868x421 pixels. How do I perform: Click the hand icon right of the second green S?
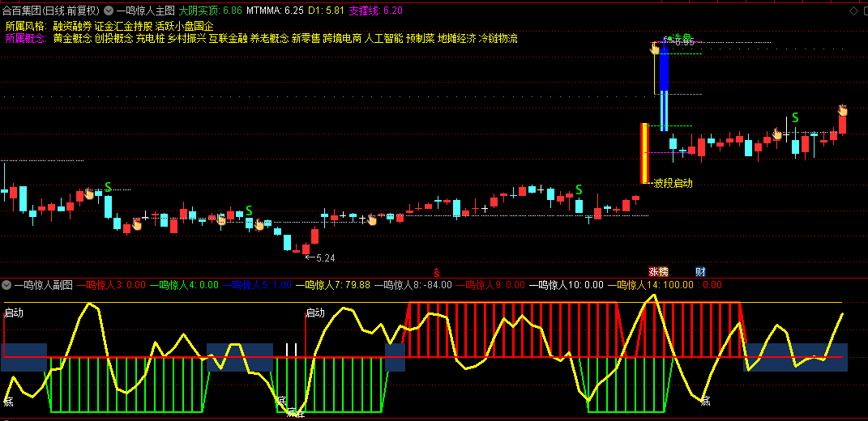pyautogui.click(x=259, y=225)
